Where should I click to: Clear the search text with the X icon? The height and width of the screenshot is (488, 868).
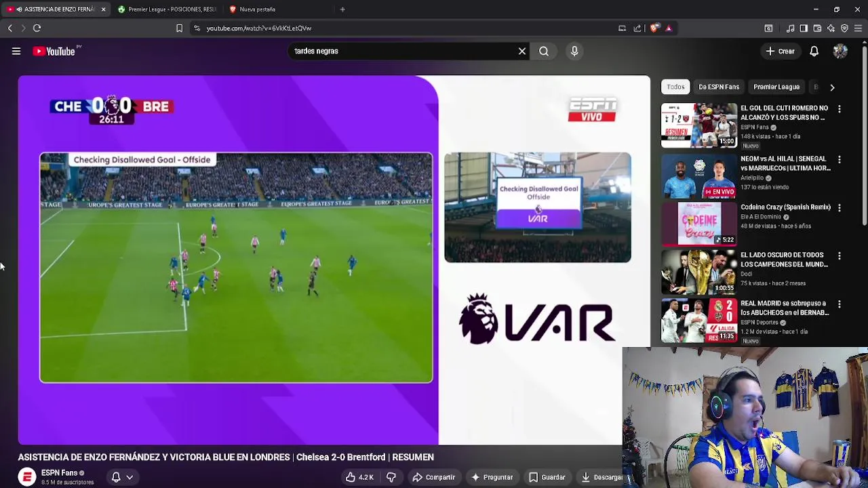[522, 51]
